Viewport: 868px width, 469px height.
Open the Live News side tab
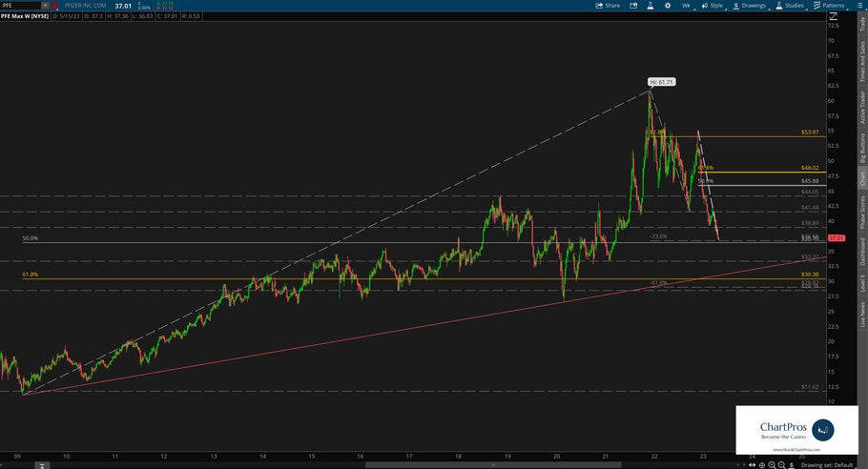click(862, 314)
